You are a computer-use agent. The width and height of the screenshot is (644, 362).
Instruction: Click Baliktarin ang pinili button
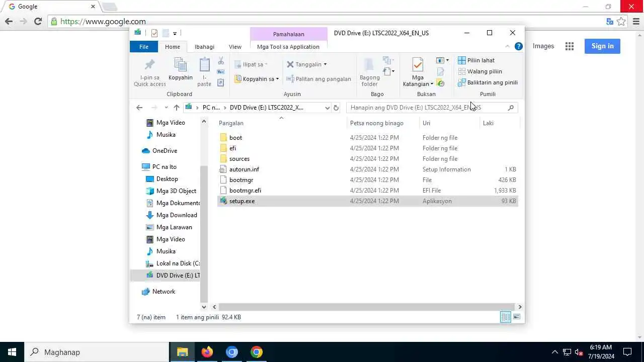tap(488, 82)
